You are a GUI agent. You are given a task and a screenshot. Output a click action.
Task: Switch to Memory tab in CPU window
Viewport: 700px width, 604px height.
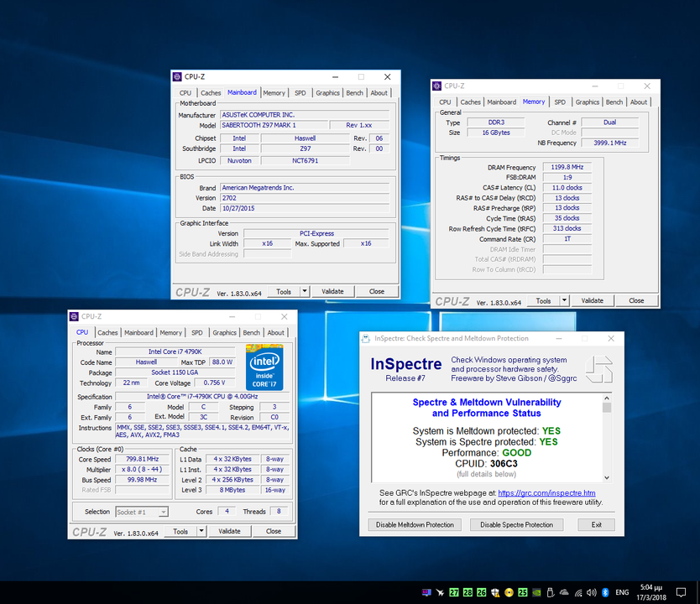[170, 333]
